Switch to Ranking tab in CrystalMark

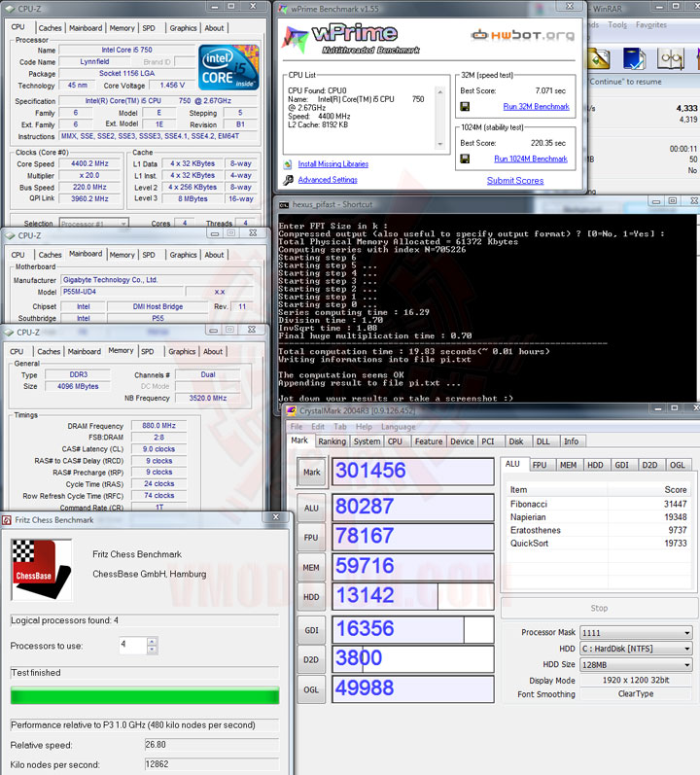pyautogui.click(x=332, y=441)
